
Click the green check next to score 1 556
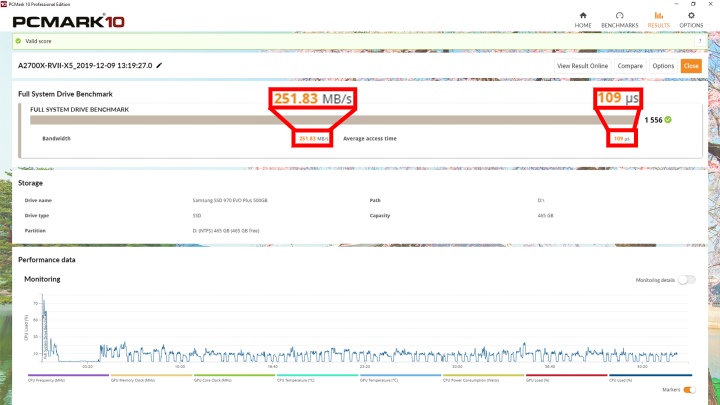click(668, 119)
